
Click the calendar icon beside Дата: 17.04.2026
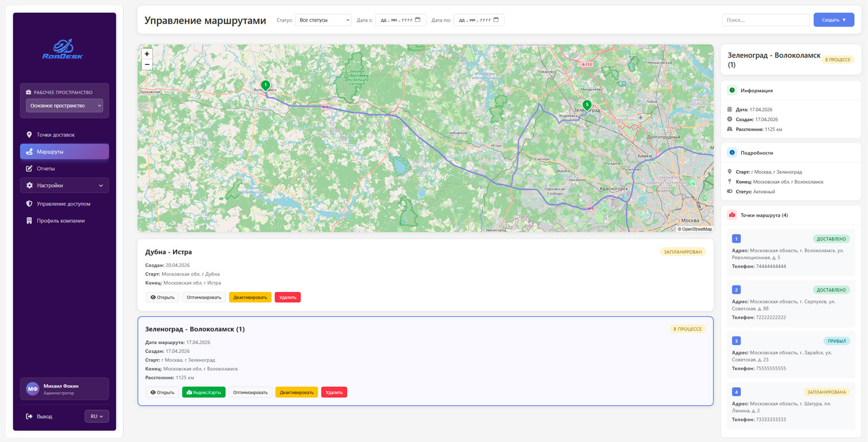coord(730,109)
